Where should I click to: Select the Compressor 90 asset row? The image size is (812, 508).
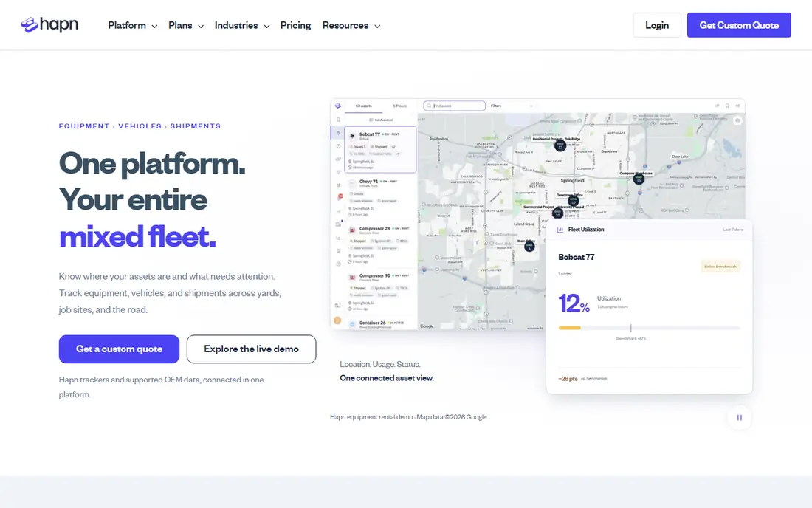(x=381, y=292)
